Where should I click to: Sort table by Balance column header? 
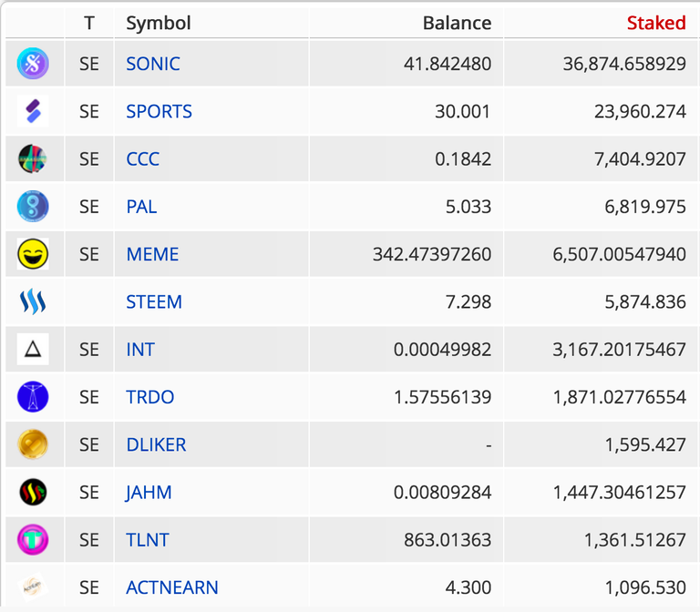pos(457,23)
